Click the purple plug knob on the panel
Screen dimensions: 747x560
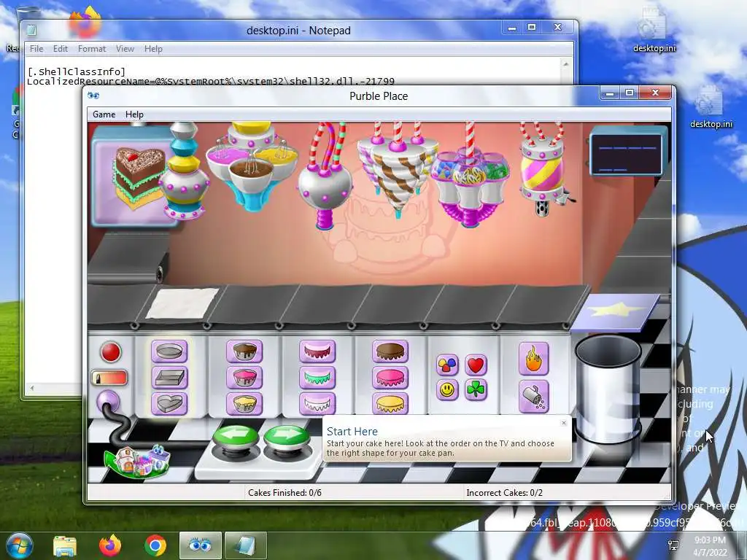(x=108, y=401)
